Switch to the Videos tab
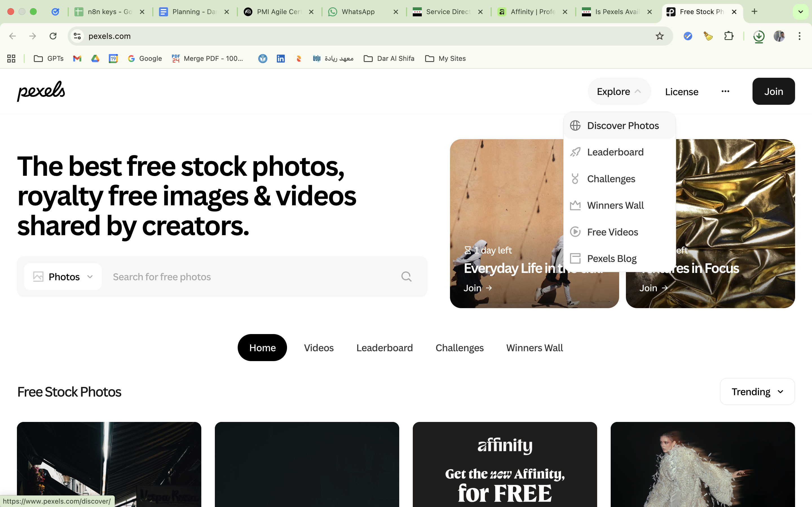This screenshot has width=812, height=507. pos(318,348)
